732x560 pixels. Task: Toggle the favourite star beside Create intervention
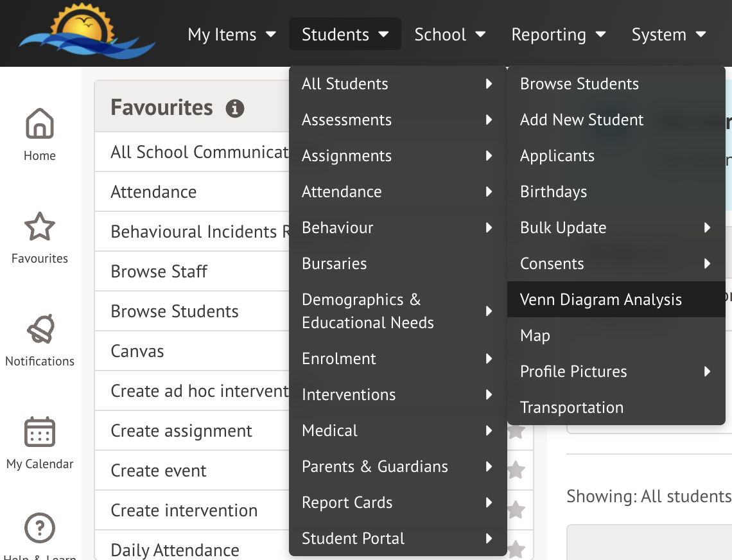516,510
